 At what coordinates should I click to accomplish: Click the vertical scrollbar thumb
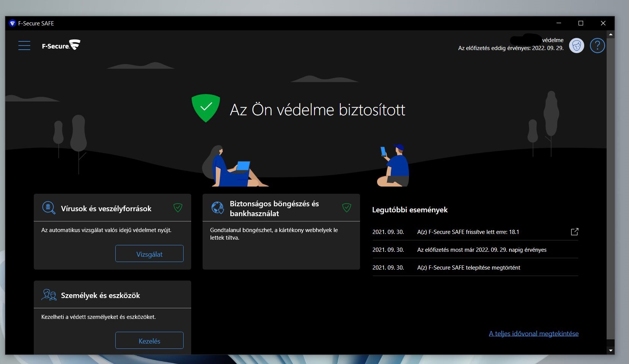[x=610, y=188]
